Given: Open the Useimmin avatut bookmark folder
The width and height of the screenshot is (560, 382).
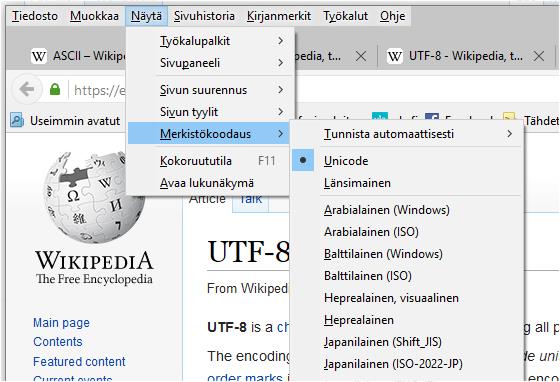Looking at the screenshot, I should (66, 121).
